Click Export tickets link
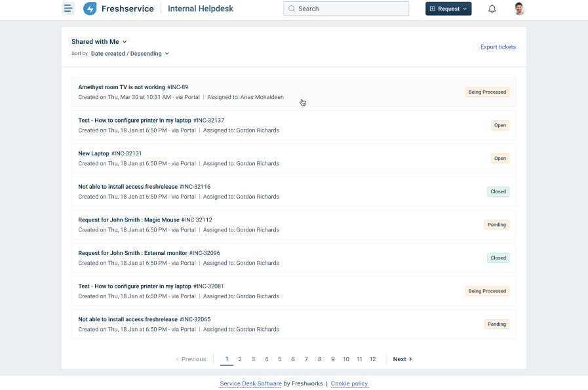Viewport: 588px width, 390px height. click(498, 47)
